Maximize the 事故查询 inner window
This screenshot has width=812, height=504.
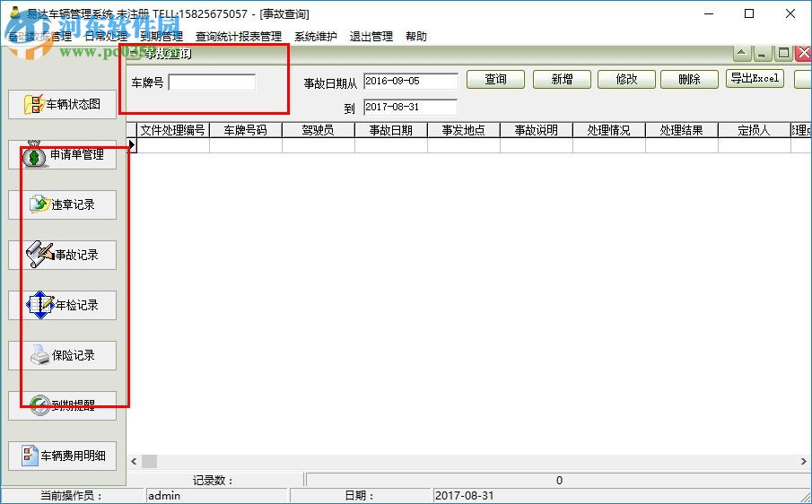(783, 53)
